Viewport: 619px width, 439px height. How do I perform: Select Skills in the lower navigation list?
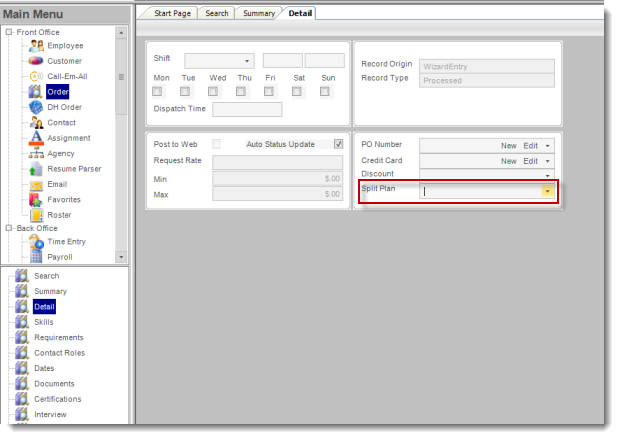click(x=44, y=322)
